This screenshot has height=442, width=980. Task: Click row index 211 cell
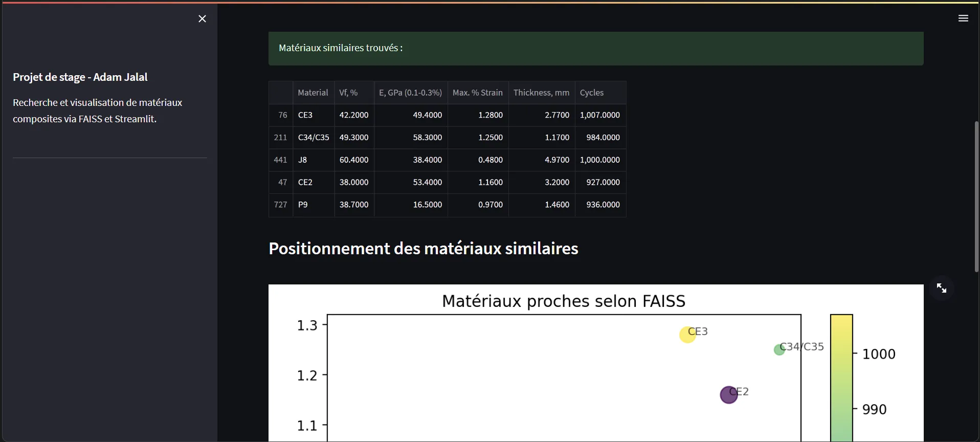tap(281, 138)
